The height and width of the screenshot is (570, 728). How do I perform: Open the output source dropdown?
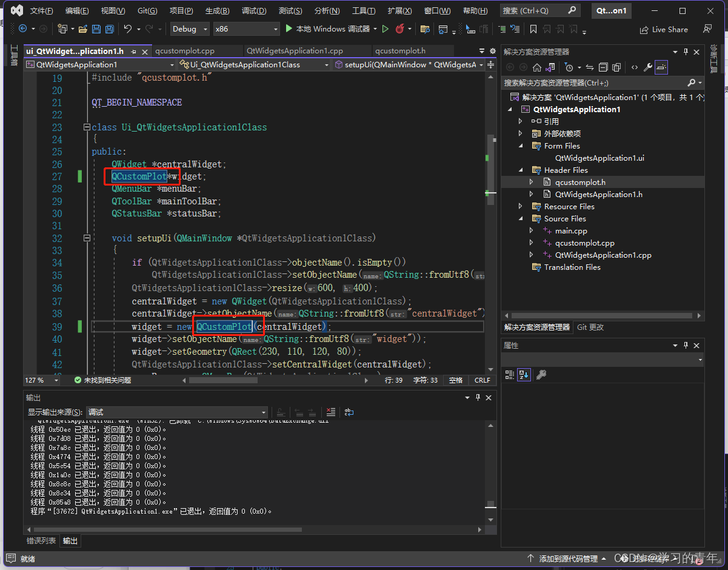point(176,412)
